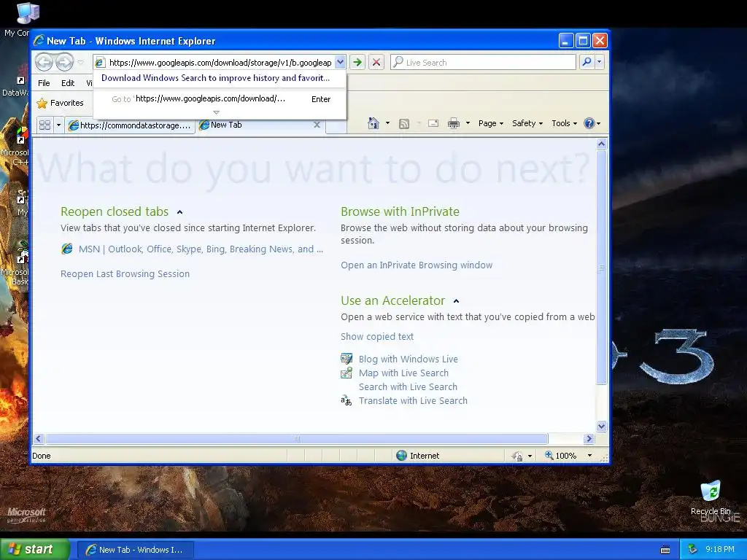
Task: Collapse the Reopen closed tabs section arrow
Action: tap(179, 212)
